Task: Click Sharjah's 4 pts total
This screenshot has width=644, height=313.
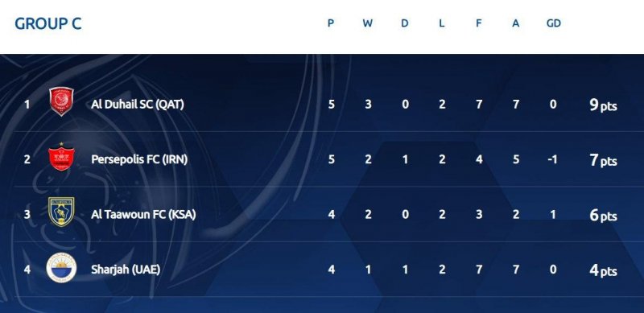Action: tap(603, 270)
